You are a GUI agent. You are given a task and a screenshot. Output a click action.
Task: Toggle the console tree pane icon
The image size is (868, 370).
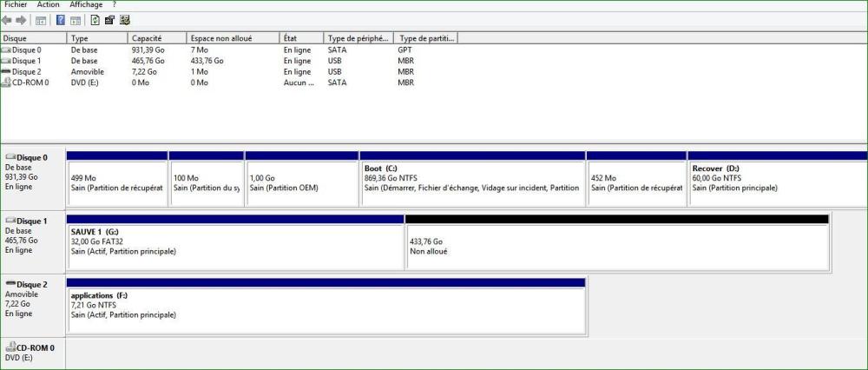[41, 20]
